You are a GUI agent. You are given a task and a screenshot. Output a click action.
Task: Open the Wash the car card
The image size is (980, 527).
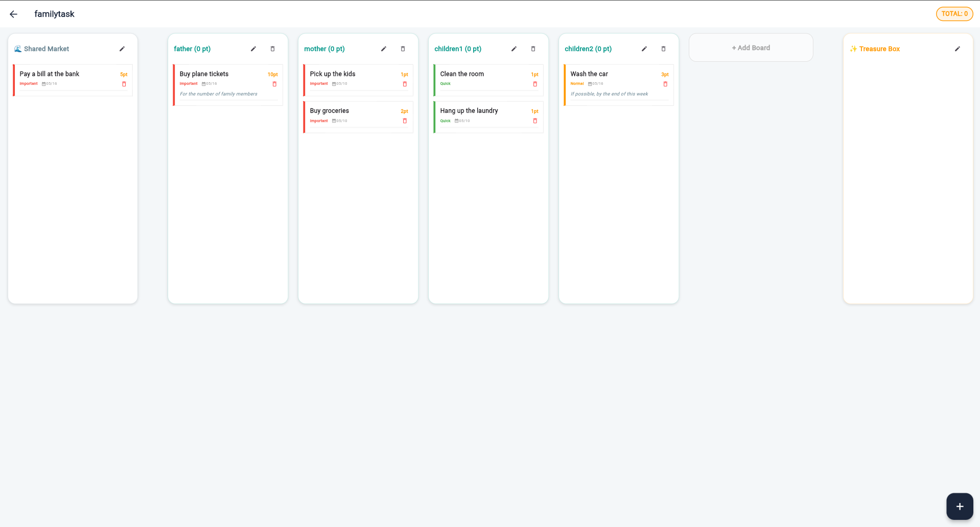619,85
